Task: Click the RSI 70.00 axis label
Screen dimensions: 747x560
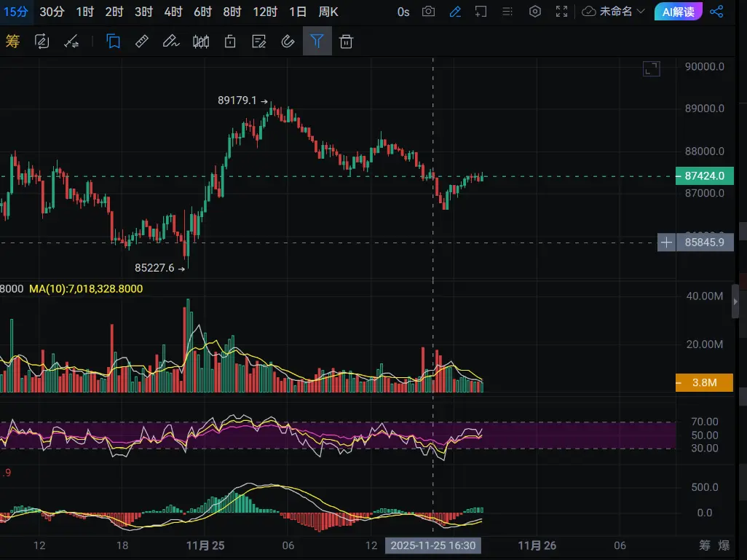Action: click(705, 422)
